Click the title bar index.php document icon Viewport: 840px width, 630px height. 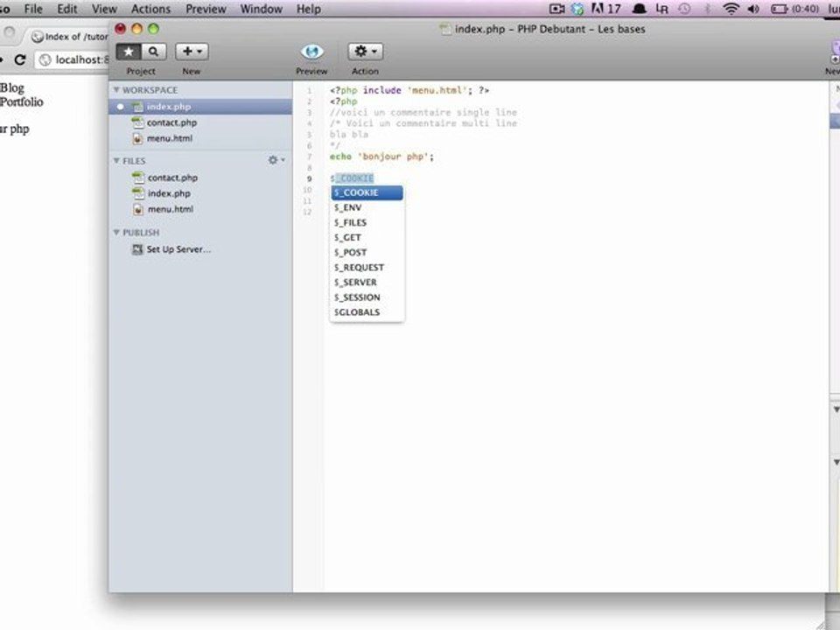445,29
